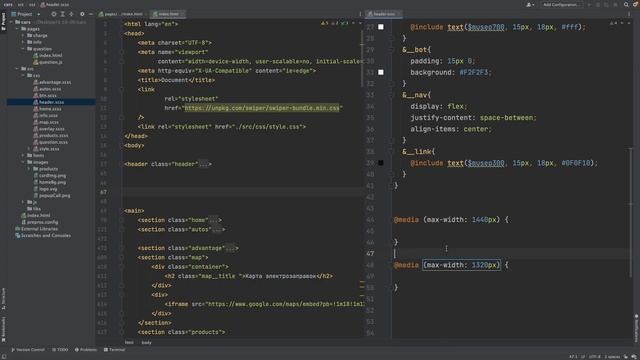Click header.scss in navigation breadcrumb
This screenshot has width=640, height=360.
[55, 4]
